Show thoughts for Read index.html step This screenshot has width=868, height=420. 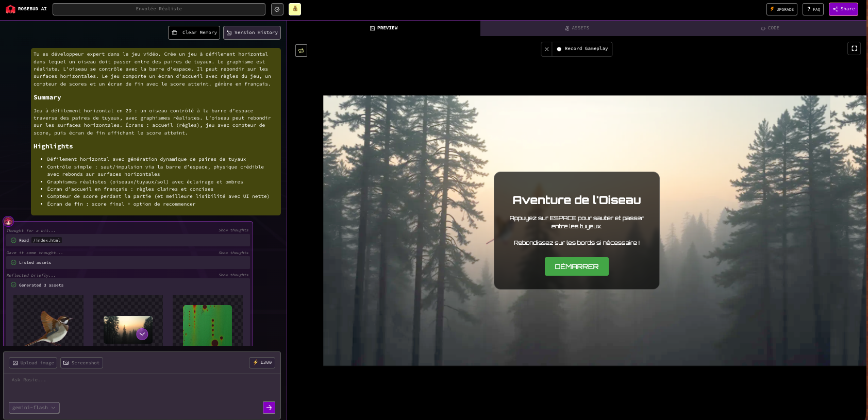233,230
